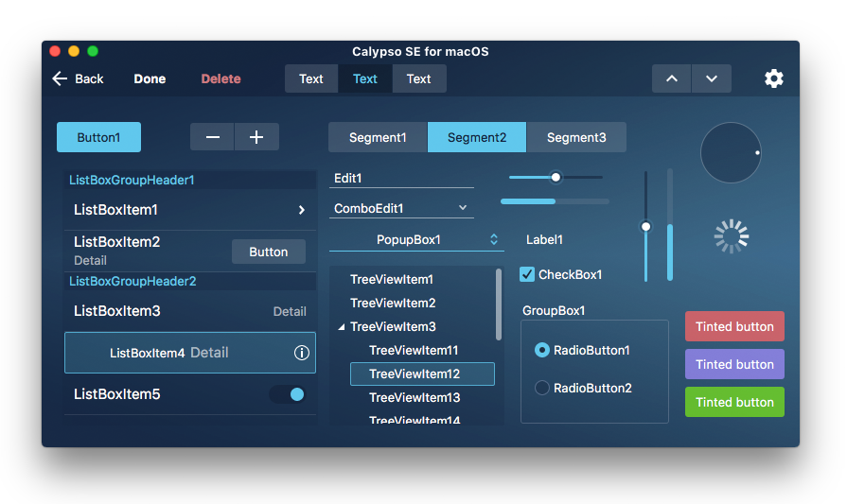Select ListBoxItem4 row
The height and width of the screenshot is (504, 847).
click(190, 353)
